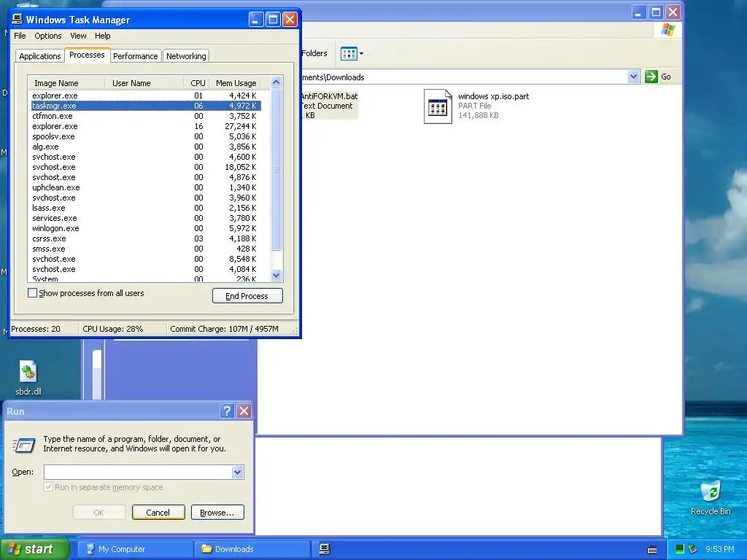747x560 pixels.
Task: Select the Recycle Bin desktop icon
Action: [711, 492]
